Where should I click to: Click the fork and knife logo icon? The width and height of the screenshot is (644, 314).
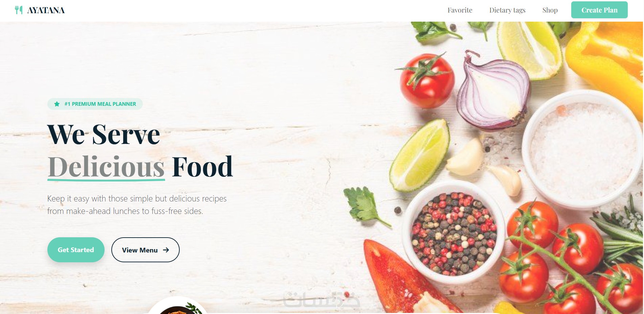pos(19,10)
